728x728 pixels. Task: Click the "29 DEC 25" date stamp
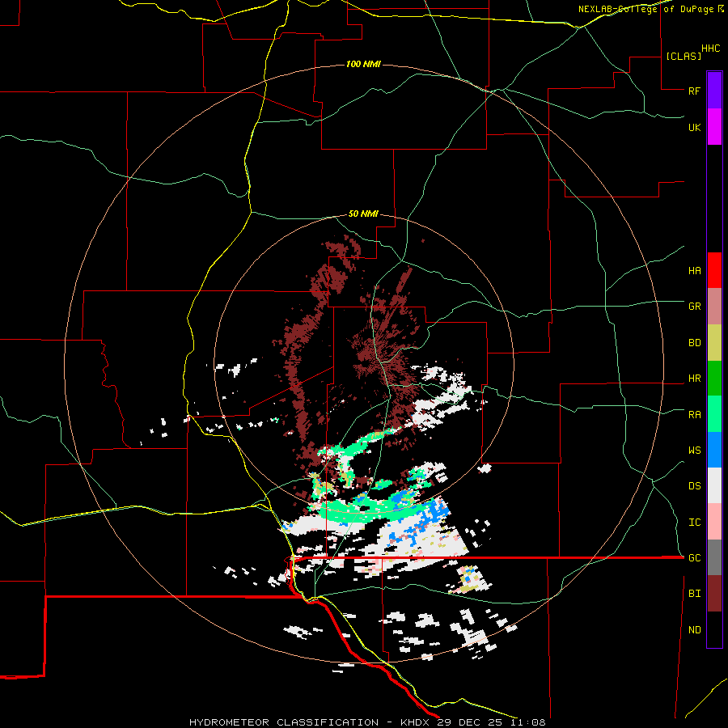click(x=470, y=722)
